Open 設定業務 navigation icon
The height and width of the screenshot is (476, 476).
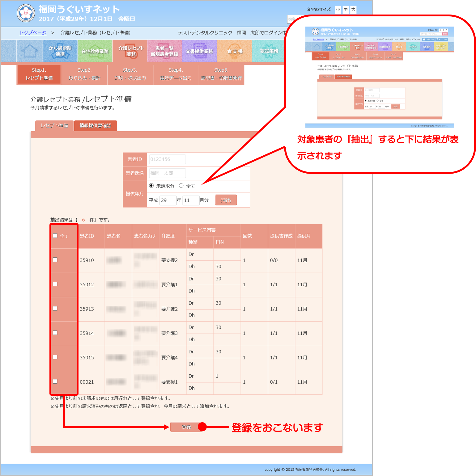[269, 51]
